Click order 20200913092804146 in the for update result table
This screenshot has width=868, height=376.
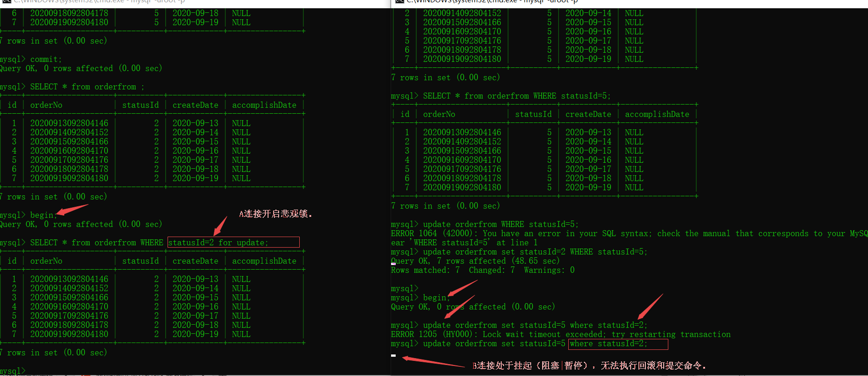69,279
